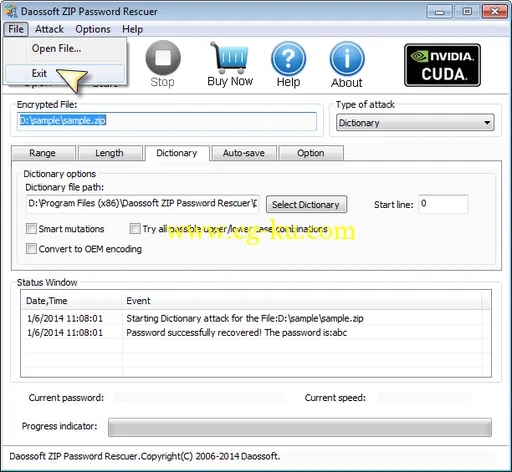The image size is (512, 472).
Task: Click the 'Current speed:' label
Action: tap(335, 398)
